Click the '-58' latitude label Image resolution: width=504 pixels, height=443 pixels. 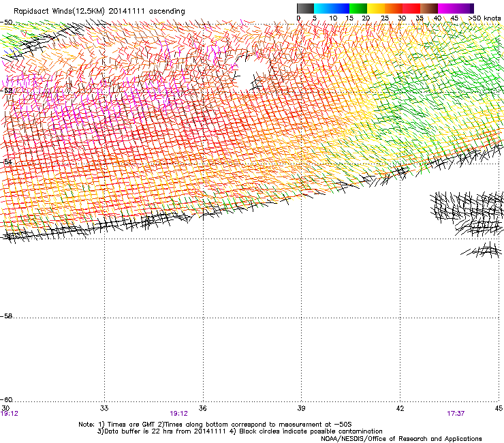click(x=6, y=316)
